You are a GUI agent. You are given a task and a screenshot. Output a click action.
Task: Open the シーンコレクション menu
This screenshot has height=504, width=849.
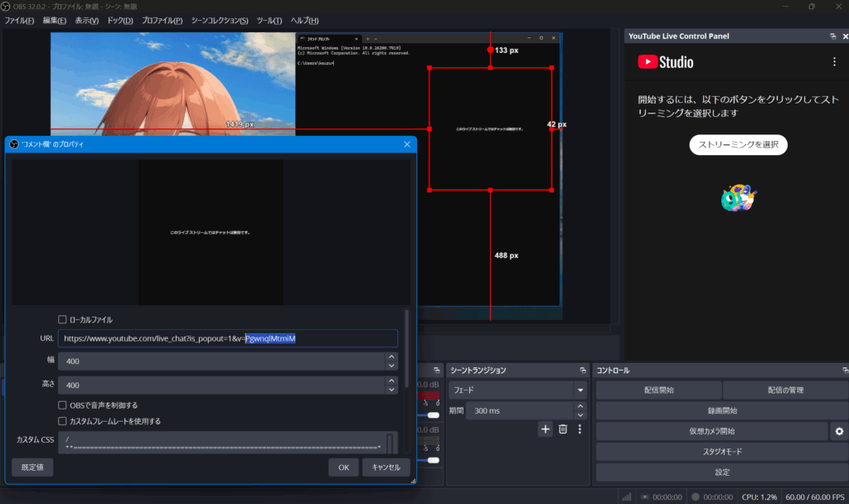(x=219, y=20)
